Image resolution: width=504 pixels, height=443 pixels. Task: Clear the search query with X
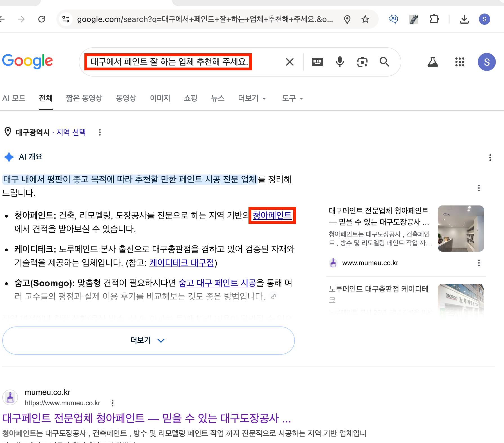pos(290,62)
